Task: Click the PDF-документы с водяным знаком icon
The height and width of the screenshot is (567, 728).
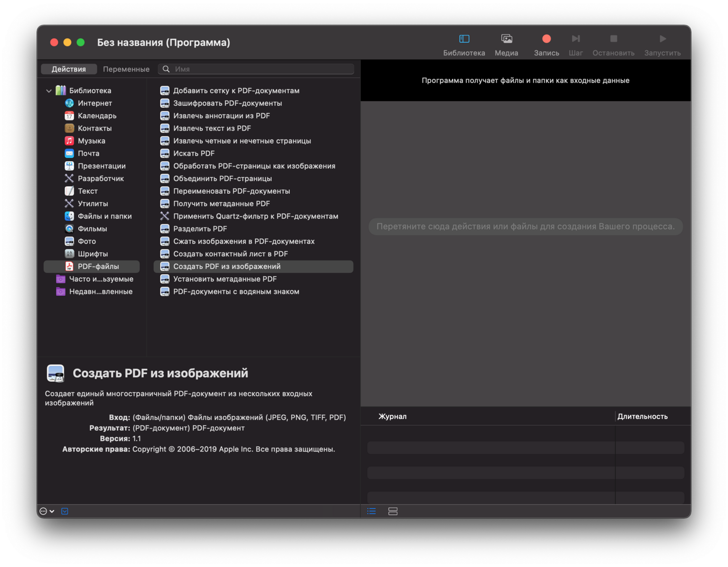Action: [x=165, y=292]
